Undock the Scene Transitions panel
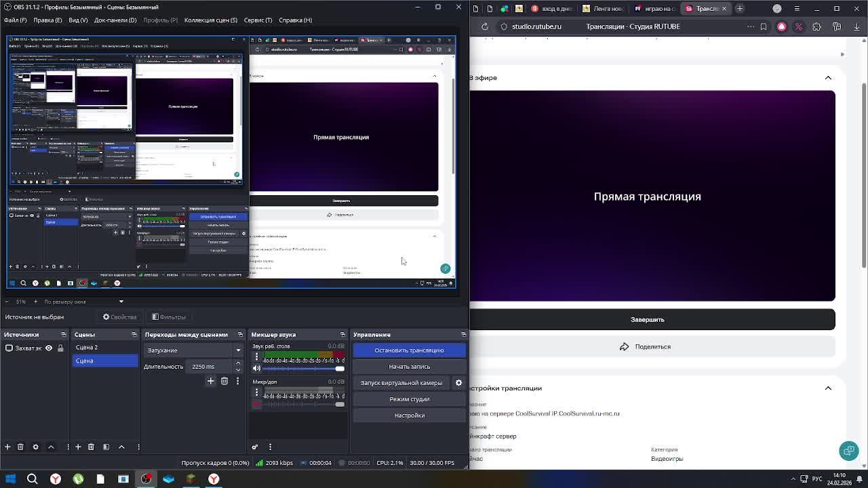 pos(239,334)
